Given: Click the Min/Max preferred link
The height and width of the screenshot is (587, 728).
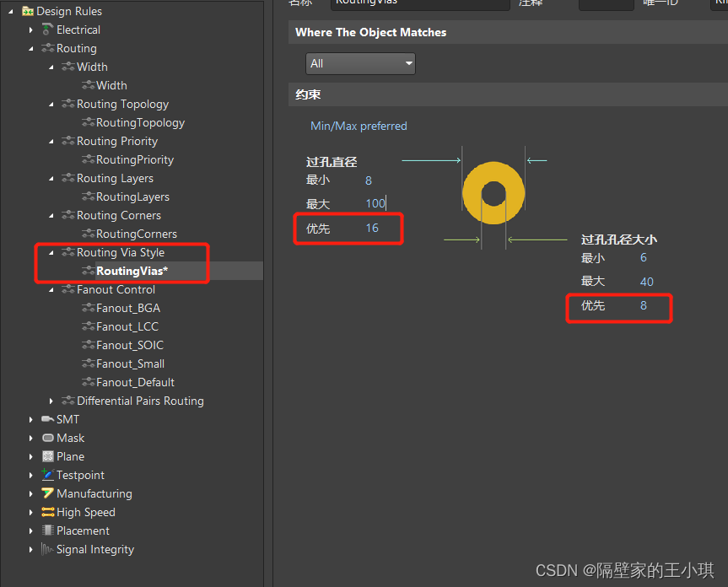Looking at the screenshot, I should (x=359, y=126).
